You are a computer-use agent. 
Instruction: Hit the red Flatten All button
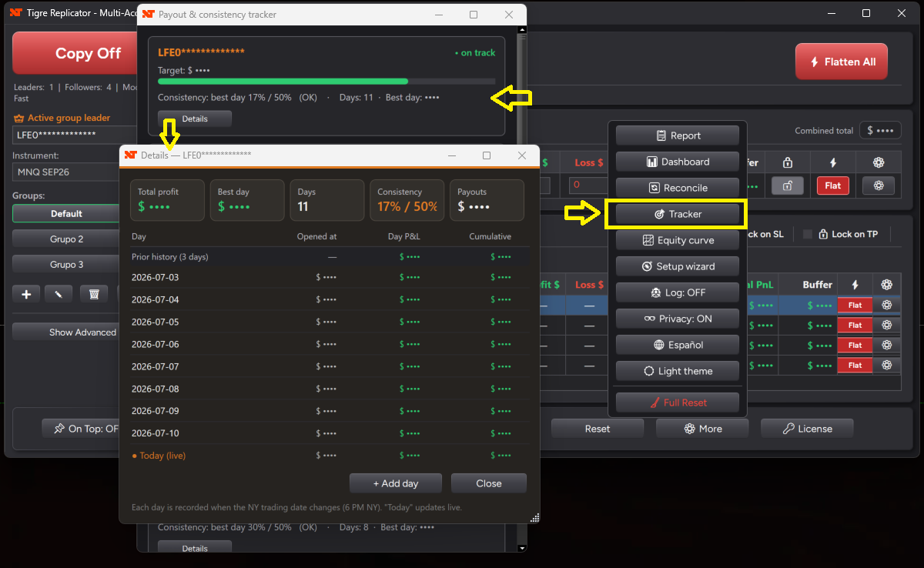click(842, 62)
